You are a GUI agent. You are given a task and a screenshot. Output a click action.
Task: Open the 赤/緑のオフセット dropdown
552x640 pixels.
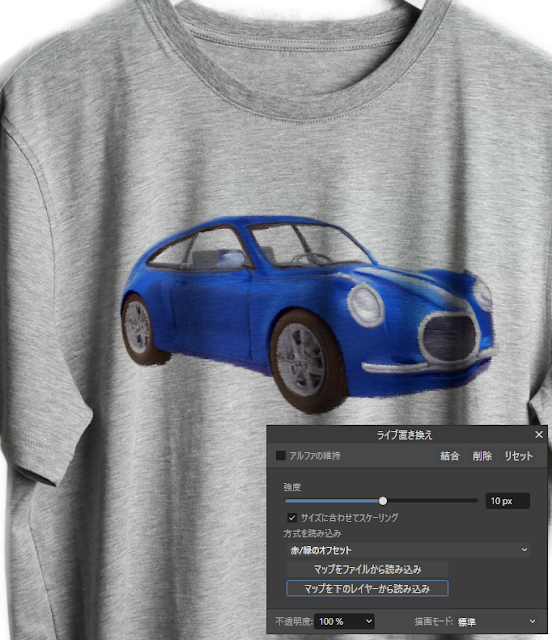(408, 550)
